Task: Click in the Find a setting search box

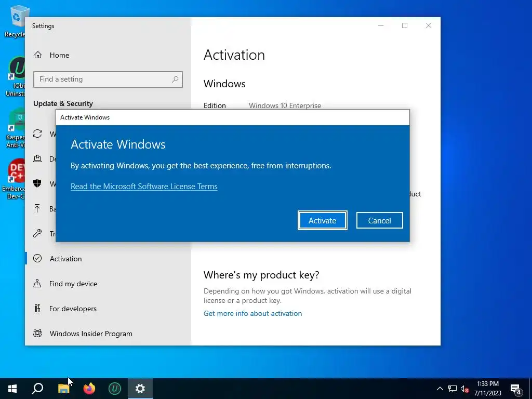Action: pos(108,79)
